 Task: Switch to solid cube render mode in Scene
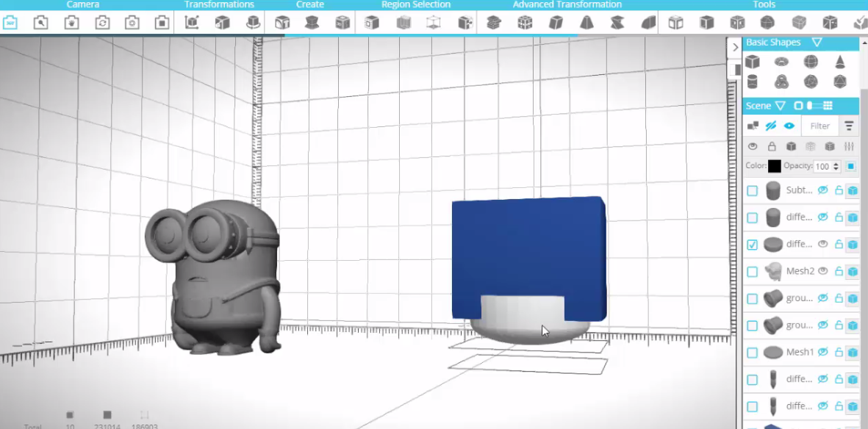(791, 147)
